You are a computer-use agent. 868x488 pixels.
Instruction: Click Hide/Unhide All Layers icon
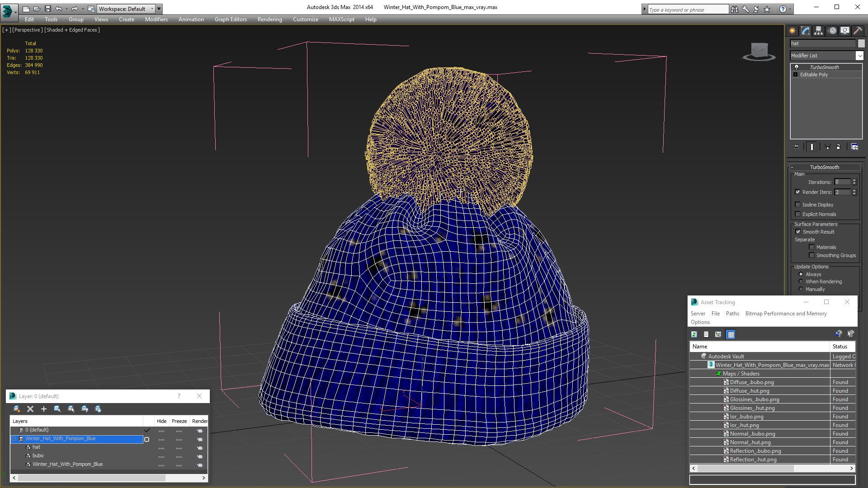tap(85, 409)
